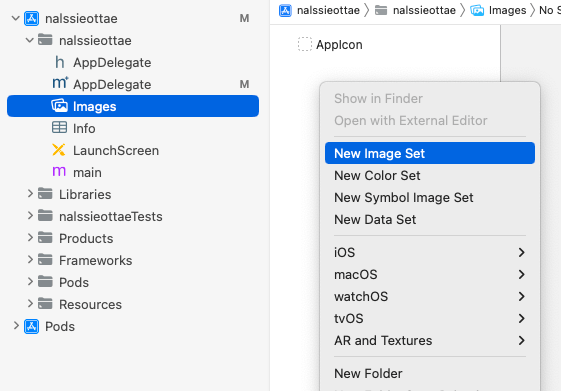Screen dimensions: 561x391
Task: Click the LaunchScreen storyboard icon
Action: click(x=59, y=150)
